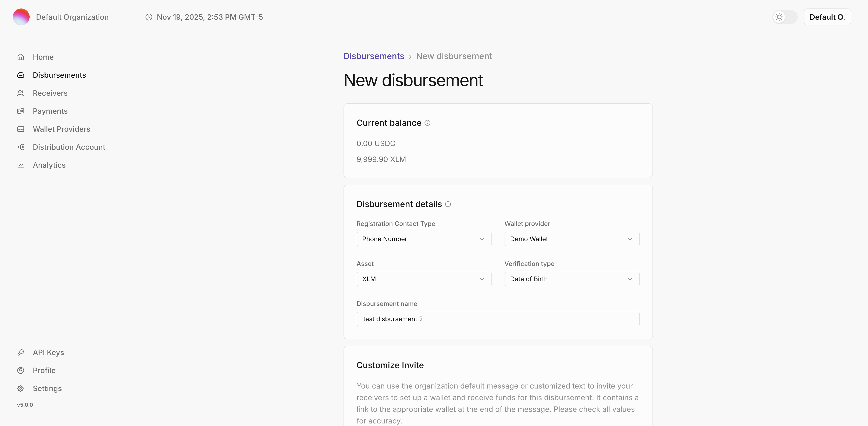This screenshot has width=868, height=426.
Task: Click the Profile icon in the sidebar
Action: point(21,371)
